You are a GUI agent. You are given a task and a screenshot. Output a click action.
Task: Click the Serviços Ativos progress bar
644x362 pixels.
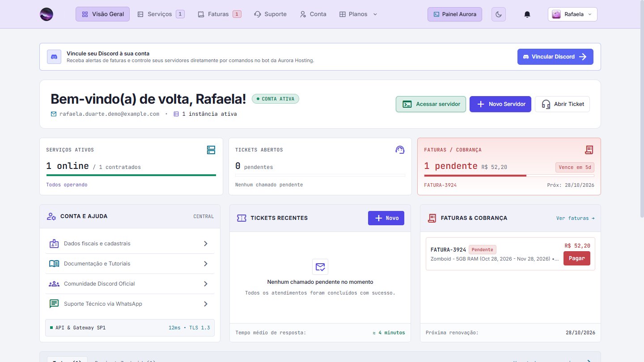click(x=131, y=175)
